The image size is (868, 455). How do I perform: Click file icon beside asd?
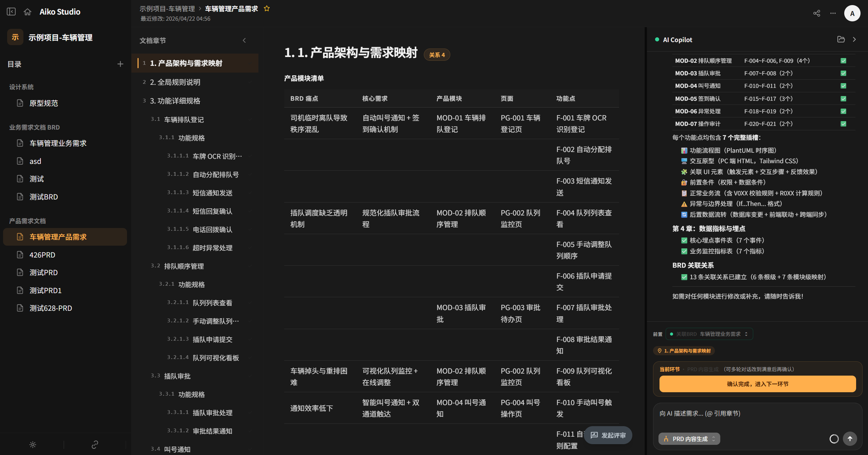[x=20, y=161]
